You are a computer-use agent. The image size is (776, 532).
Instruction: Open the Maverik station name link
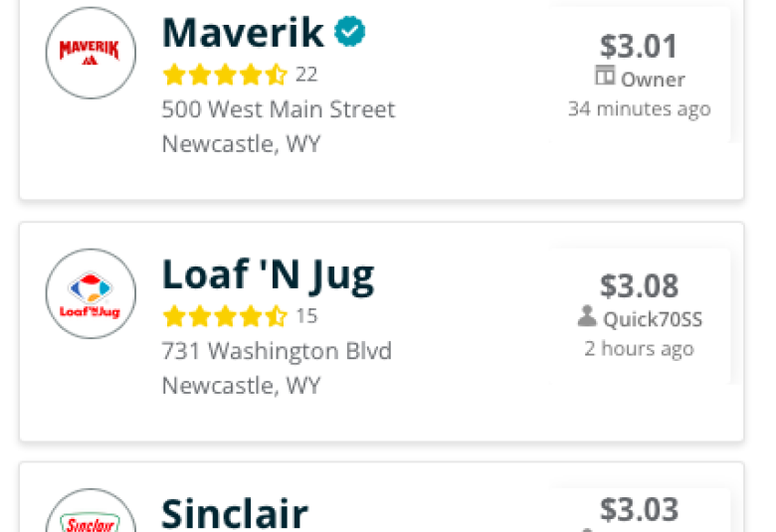pos(243,32)
